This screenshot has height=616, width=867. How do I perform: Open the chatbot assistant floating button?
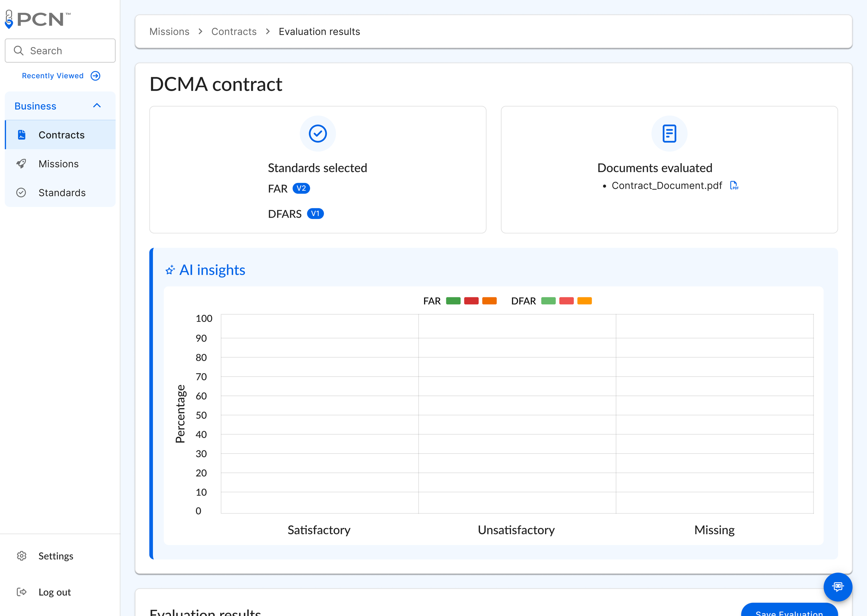[x=838, y=587]
